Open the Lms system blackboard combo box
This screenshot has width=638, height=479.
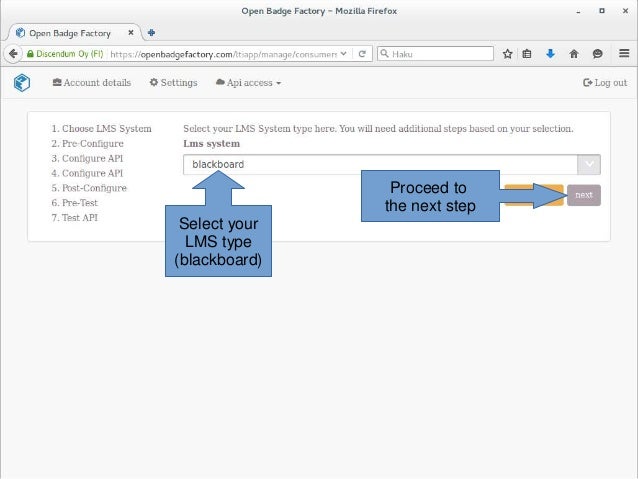click(392, 164)
